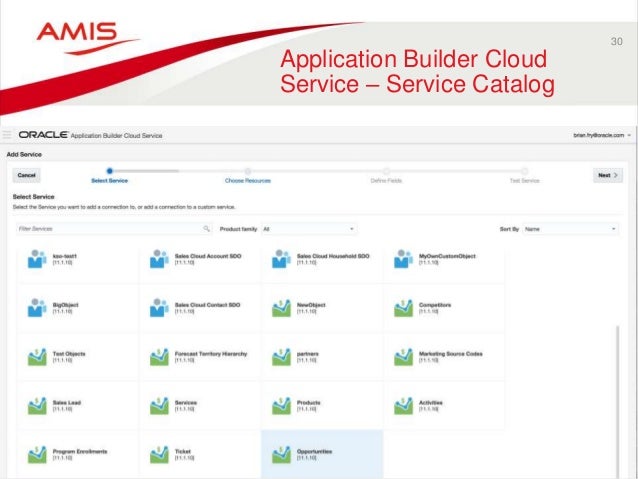Click the MyOwnCustomObject service icon

click(x=403, y=259)
